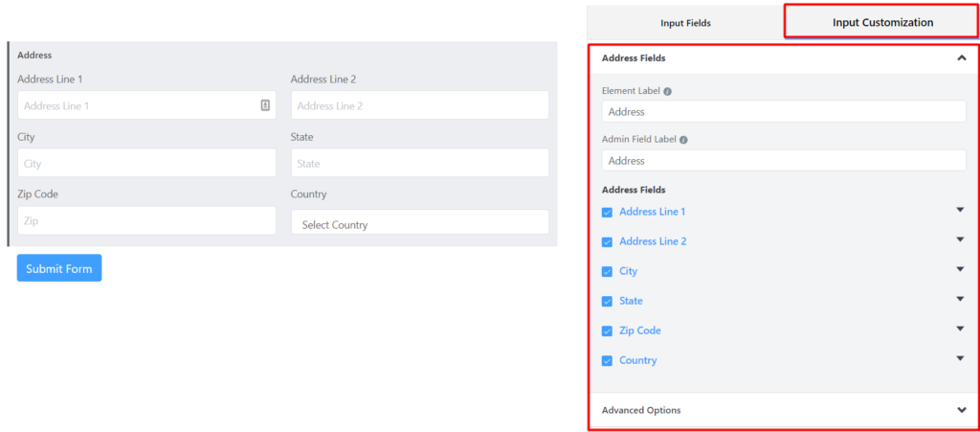The height and width of the screenshot is (432, 980).
Task: Expand Country field settings arrow
Action: tap(961, 358)
